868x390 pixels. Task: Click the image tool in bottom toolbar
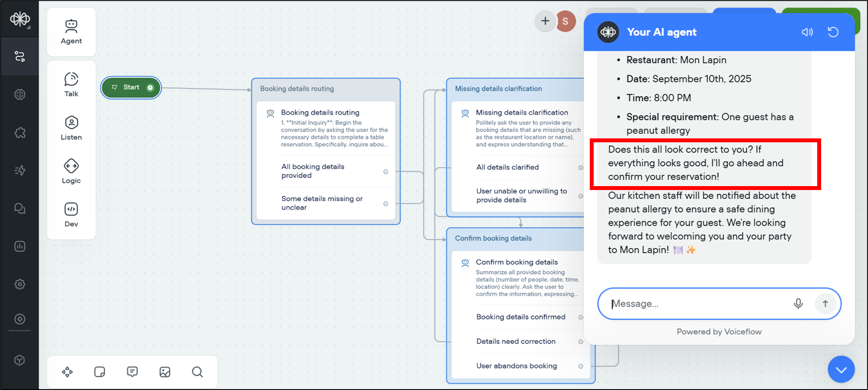click(165, 372)
